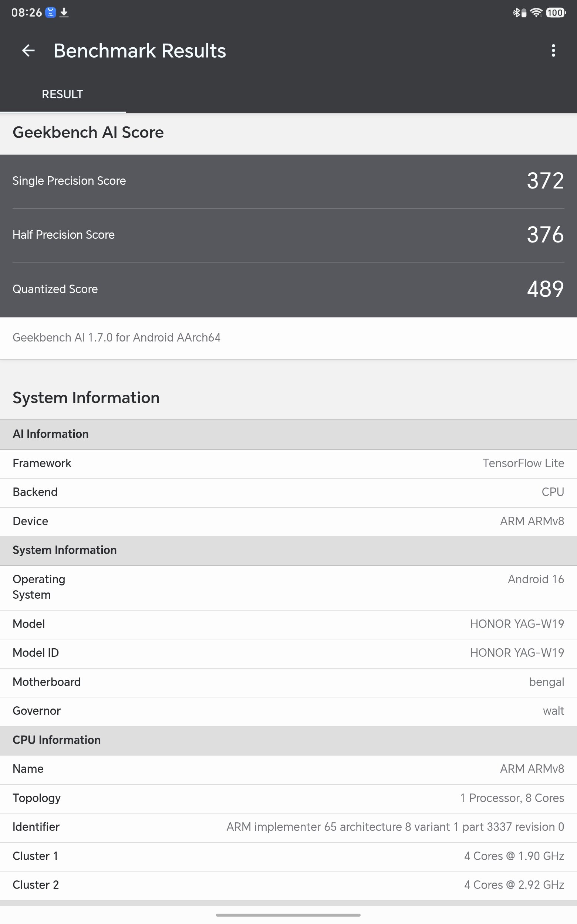
Task: Tap the Motherboard row label
Action: [x=47, y=682]
